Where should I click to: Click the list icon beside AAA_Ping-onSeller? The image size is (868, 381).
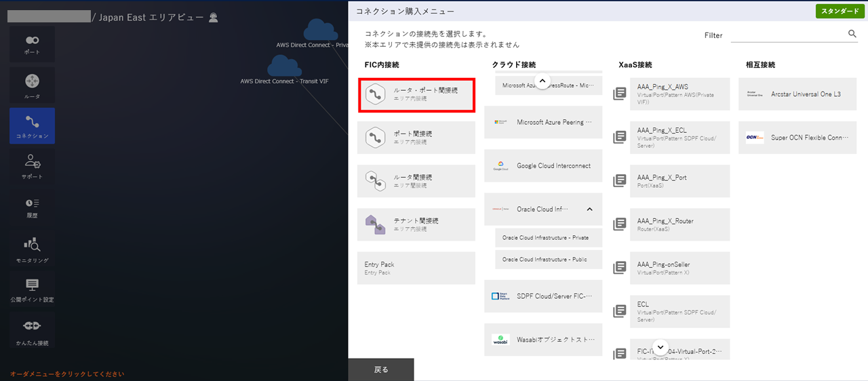[x=619, y=268]
